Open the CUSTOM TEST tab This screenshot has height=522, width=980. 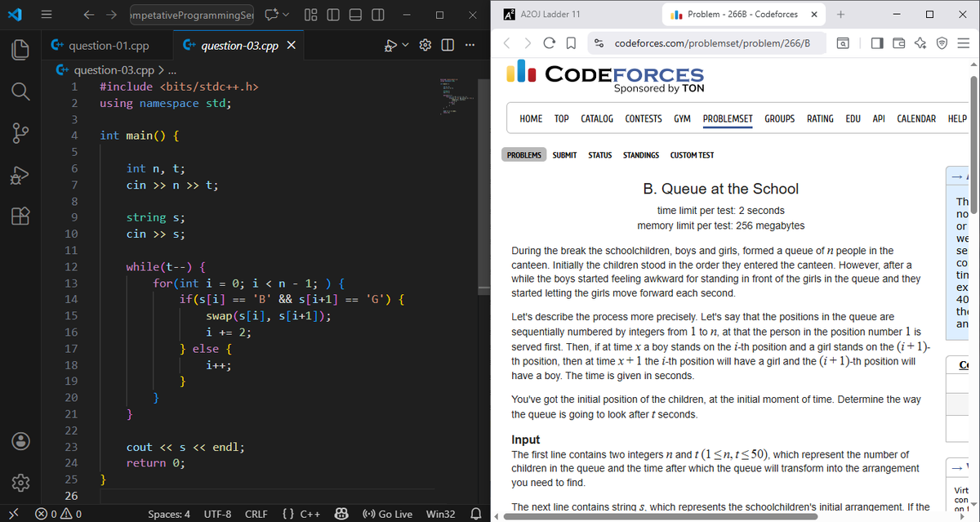point(693,155)
